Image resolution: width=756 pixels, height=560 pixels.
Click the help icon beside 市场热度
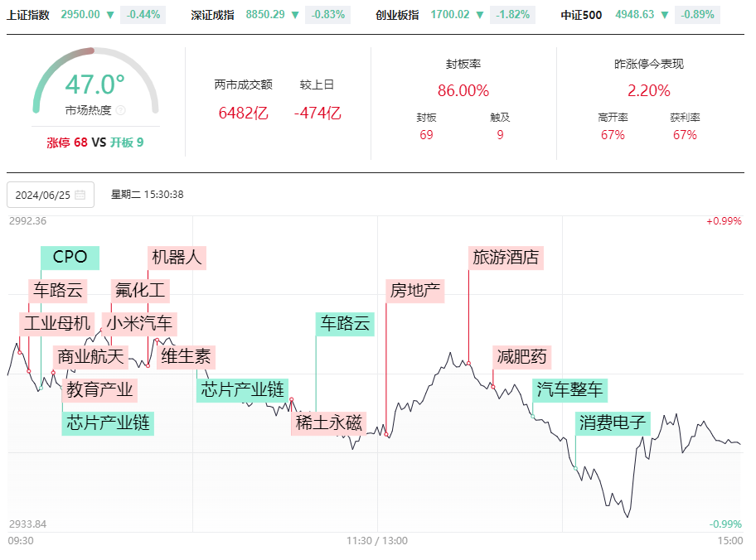[121, 110]
